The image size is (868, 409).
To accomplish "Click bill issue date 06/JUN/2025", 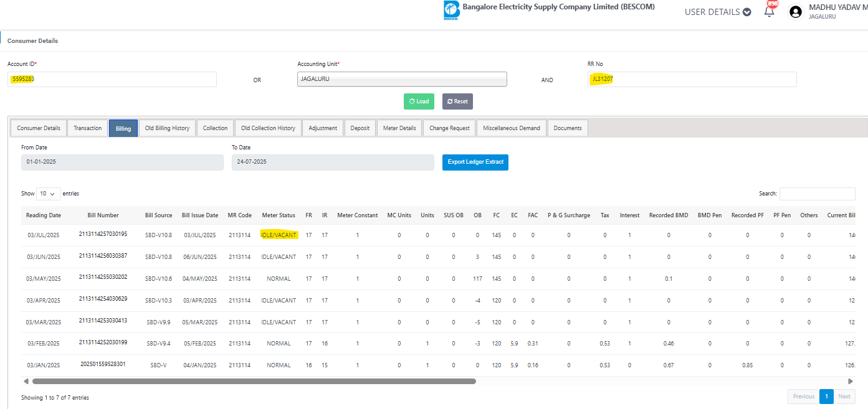I will pyautogui.click(x=200, y=257).
